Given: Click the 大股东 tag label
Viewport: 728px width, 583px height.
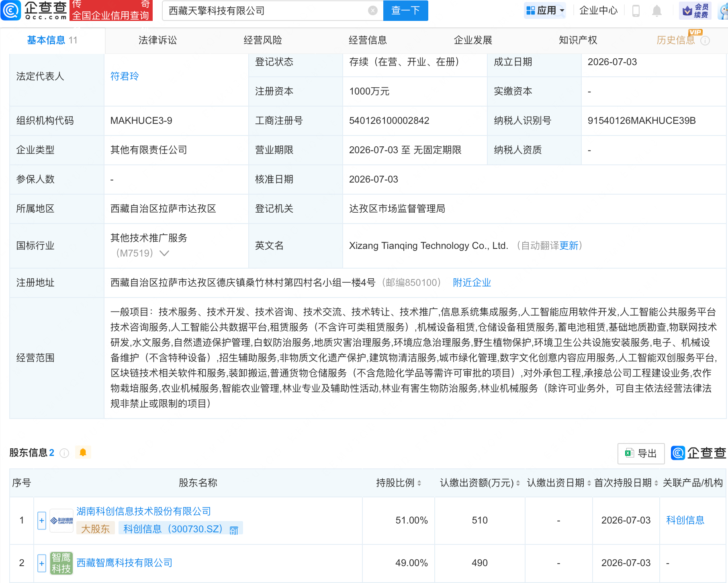Looking at the screenshot, I should [x=96, y=529].
